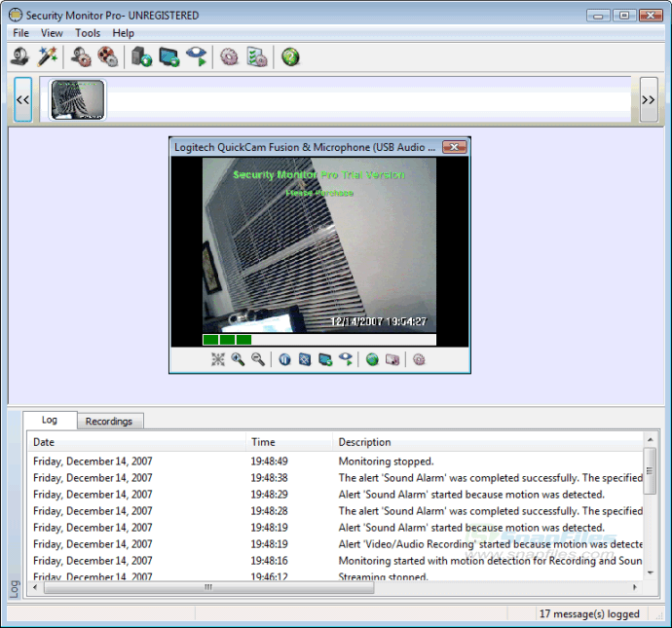The image size is (672, 628).
Task: Click the vertical Log side panel label
Action: [15, 589]
